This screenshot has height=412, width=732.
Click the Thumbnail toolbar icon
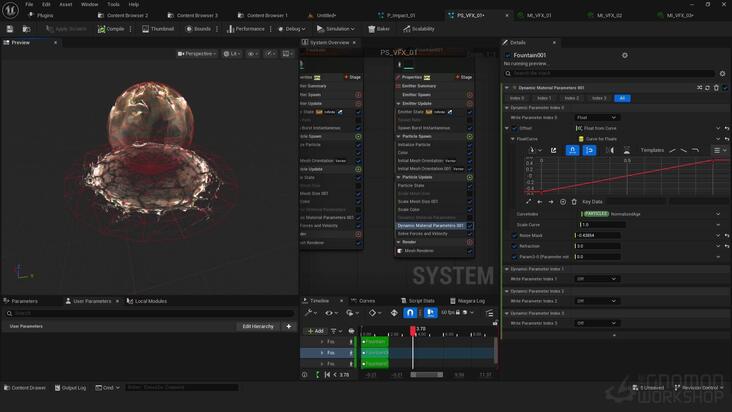click(x=145, y=29)
